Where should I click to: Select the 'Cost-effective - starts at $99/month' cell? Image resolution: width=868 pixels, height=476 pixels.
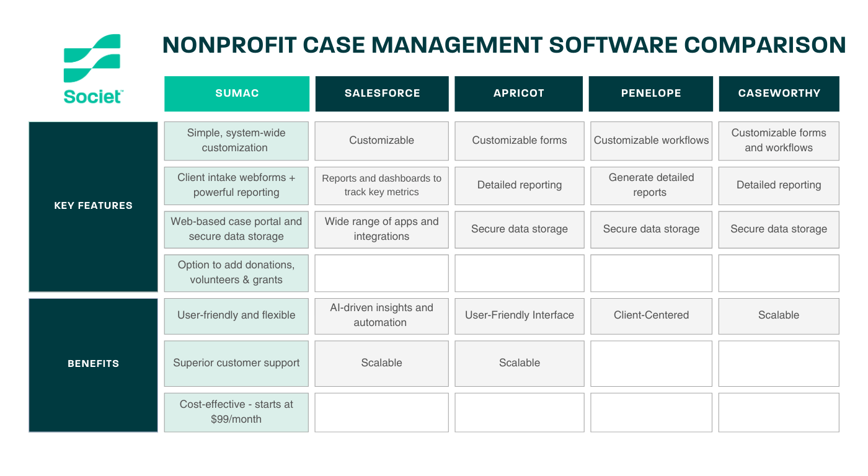(x=236, y=412)
